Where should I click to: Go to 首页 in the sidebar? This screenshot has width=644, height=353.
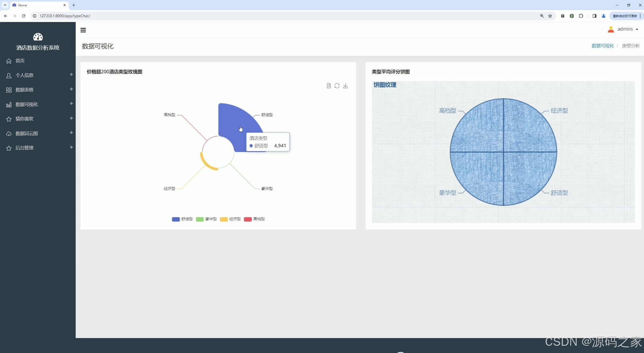pos(20,61)
